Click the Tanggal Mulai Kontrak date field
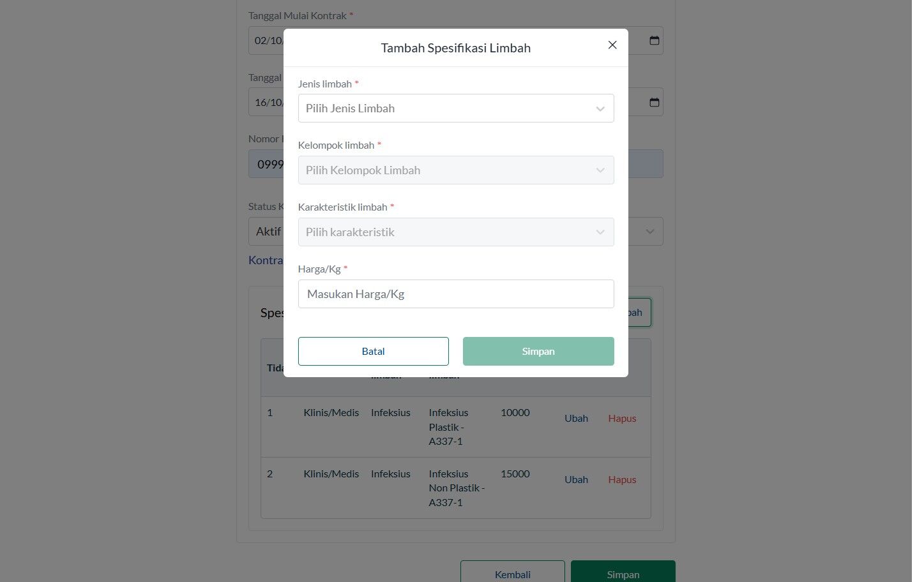The image size is (924, 582). point(456,40)
